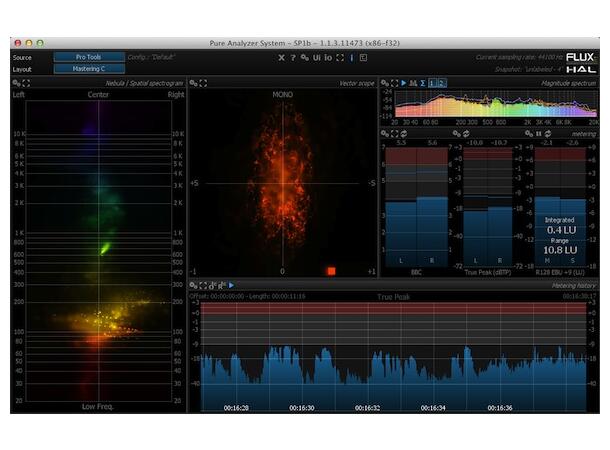
Task: Click the True Peak history title
Action: (x=393, y=297)
